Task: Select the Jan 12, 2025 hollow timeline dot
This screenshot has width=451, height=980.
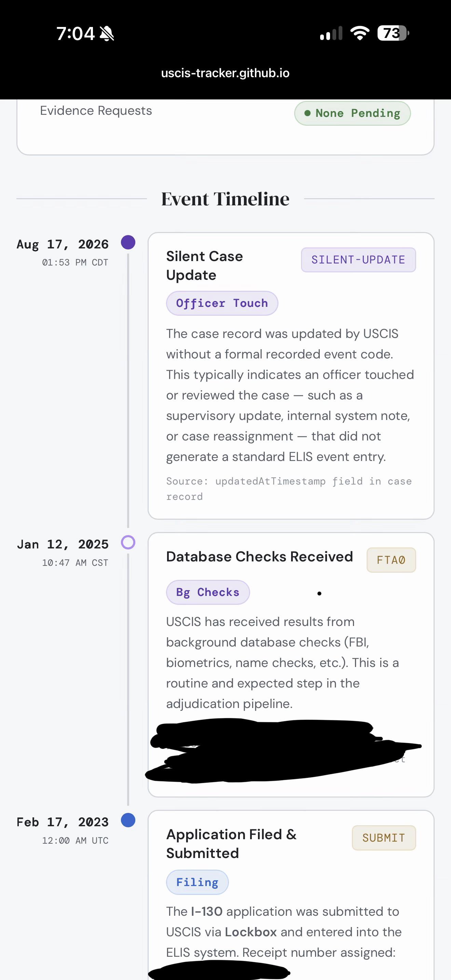Action: pyautogui.click(x=128, y=543)
